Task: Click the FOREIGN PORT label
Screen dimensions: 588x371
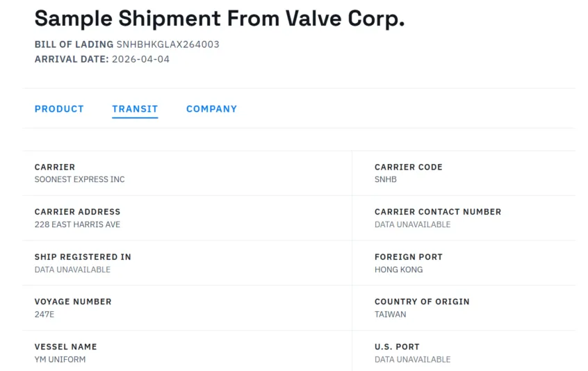Action: pos(409,257)
